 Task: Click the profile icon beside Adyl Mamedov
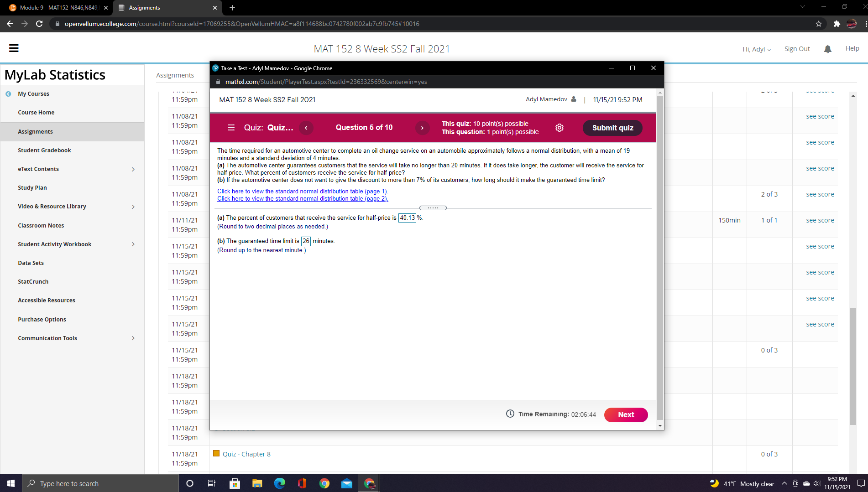coord(573,99)
